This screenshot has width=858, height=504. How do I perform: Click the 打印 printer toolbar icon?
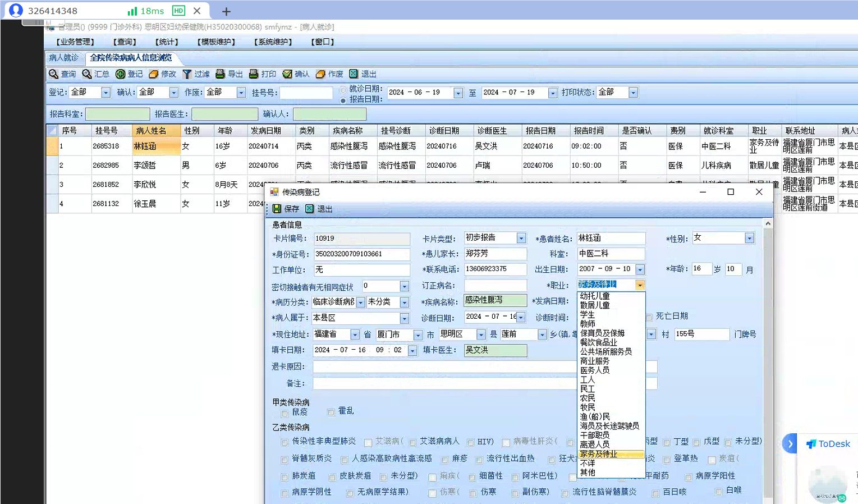(x=254, y=74)
